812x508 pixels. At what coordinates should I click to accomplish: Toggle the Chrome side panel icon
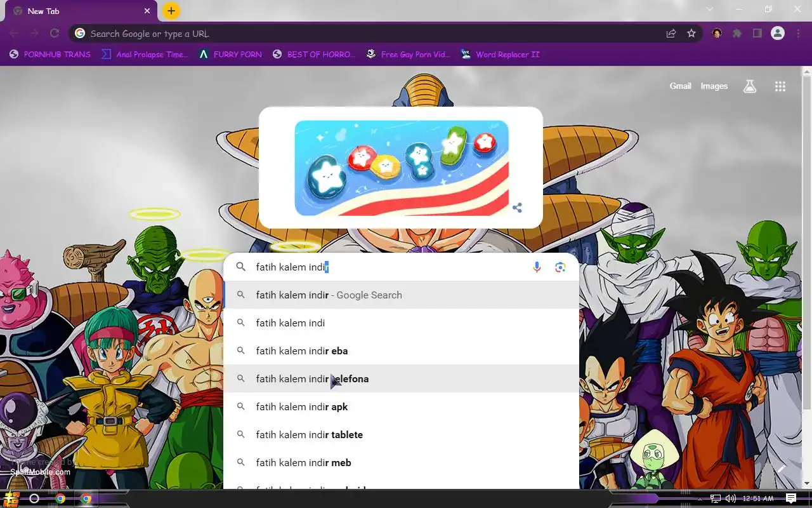click(757, 34)
